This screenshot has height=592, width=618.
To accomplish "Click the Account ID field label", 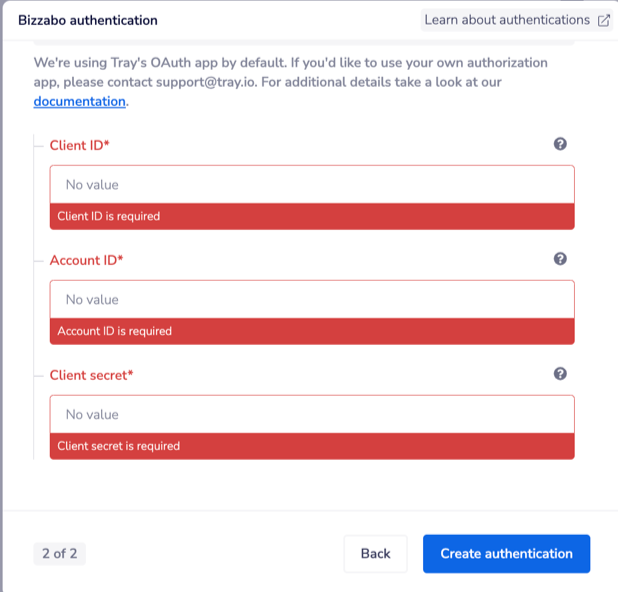I will (x=86, y=260).
